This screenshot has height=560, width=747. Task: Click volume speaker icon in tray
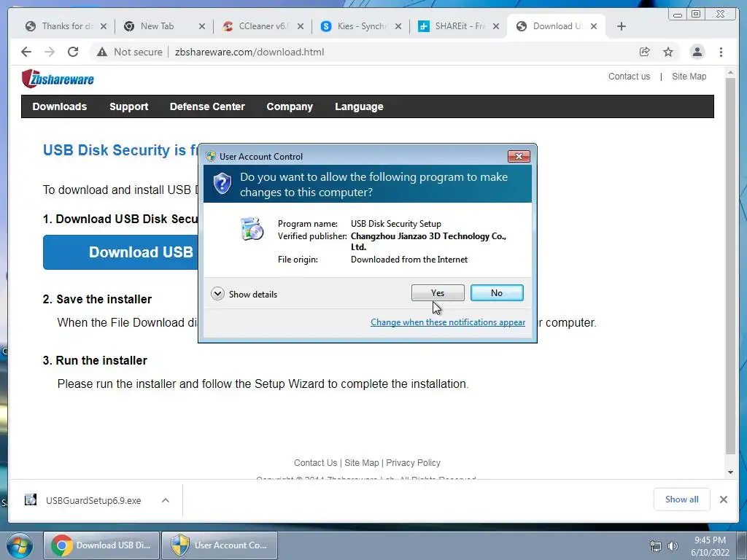coord(673,546)
